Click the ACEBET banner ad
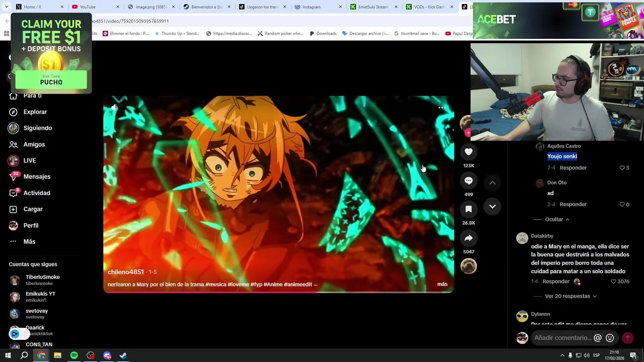The image size is (644, 362). click(x=558, y=21)
